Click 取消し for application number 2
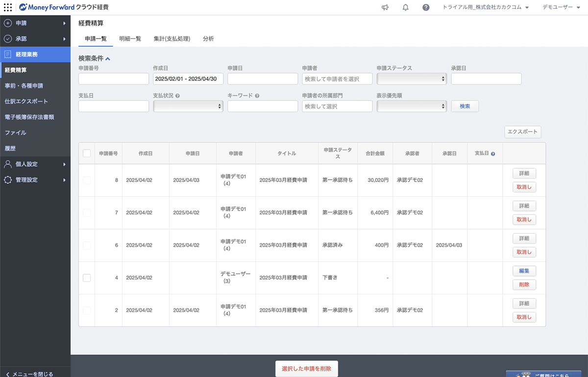Image resolution: width=588 pixels, height=377 pixels. coord(524,317)
